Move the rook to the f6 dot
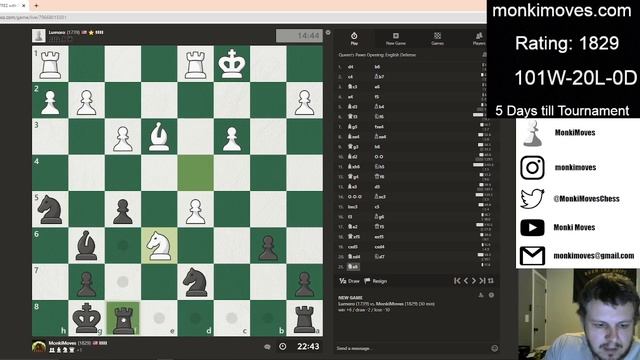640x360 pixels. 123,245
